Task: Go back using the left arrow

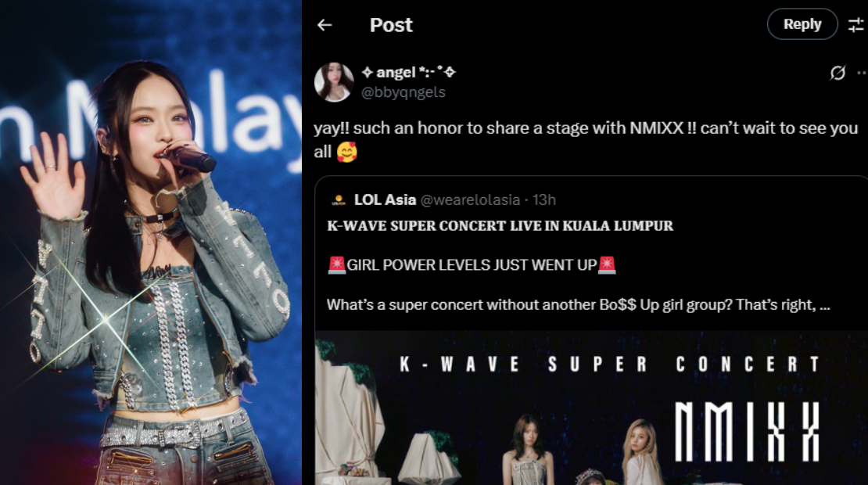Action: click(x=325, y=25)
